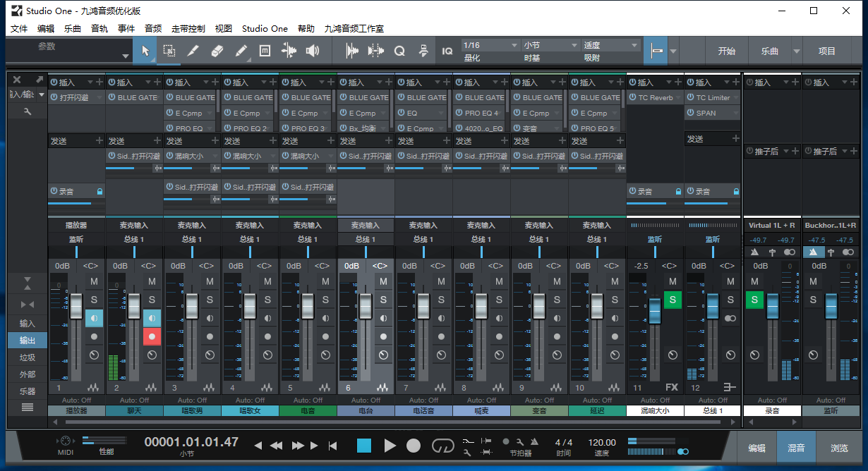868x471 pixels.
Task: Select the Bend tool
Action: [289, 51]
